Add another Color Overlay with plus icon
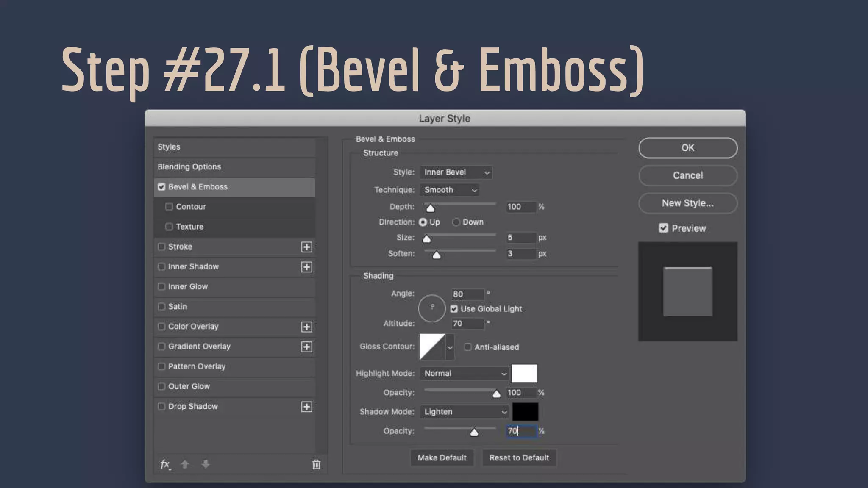 pyautogui.click(x=306, y=327)
